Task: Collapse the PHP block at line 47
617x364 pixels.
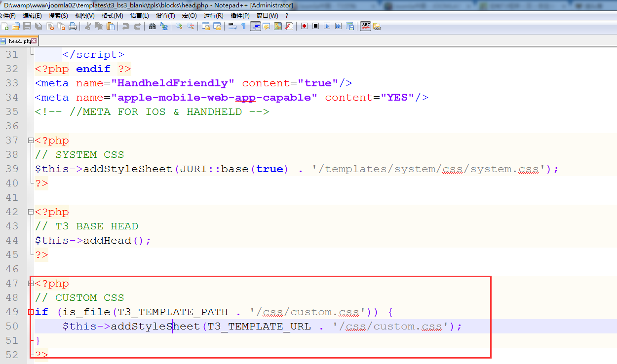Action: (x=31, y=284)
